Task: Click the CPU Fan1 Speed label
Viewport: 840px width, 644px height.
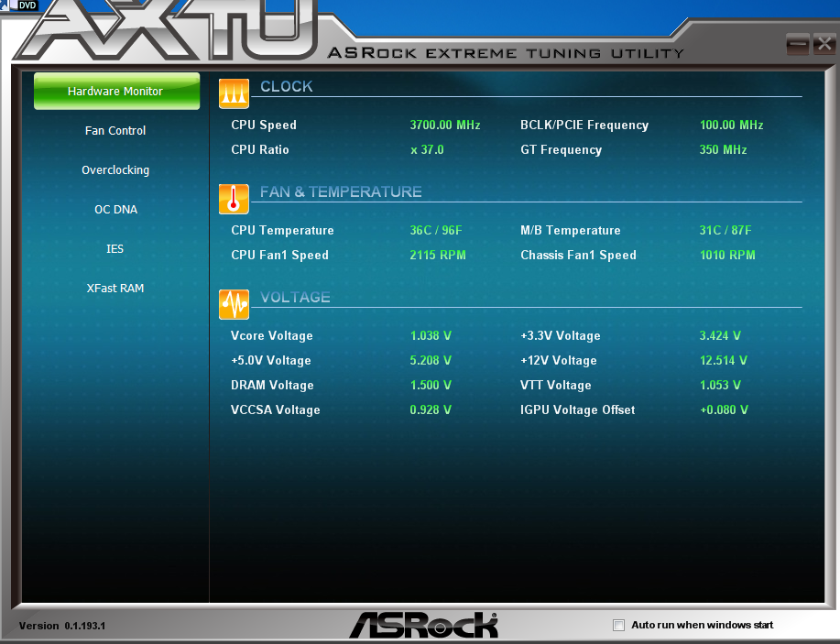Action: click(x=279, y=255)
